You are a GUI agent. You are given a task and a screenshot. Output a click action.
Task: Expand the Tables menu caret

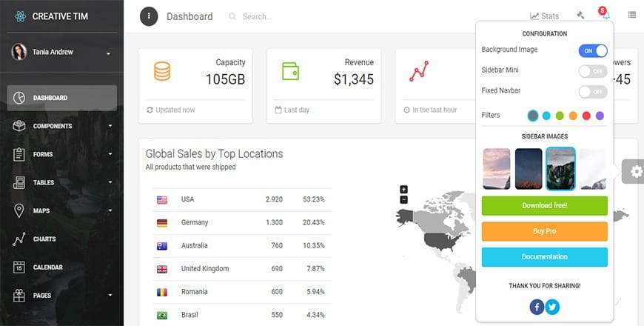(x=110, y=182)
